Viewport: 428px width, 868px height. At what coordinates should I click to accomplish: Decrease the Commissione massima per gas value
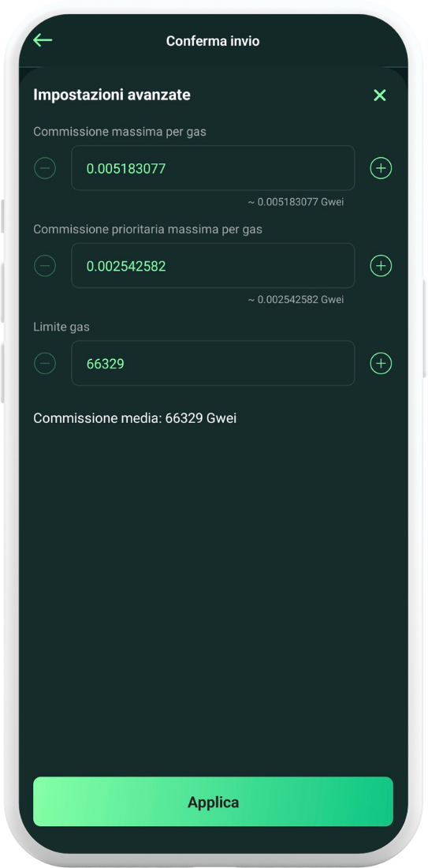(45, 168)
